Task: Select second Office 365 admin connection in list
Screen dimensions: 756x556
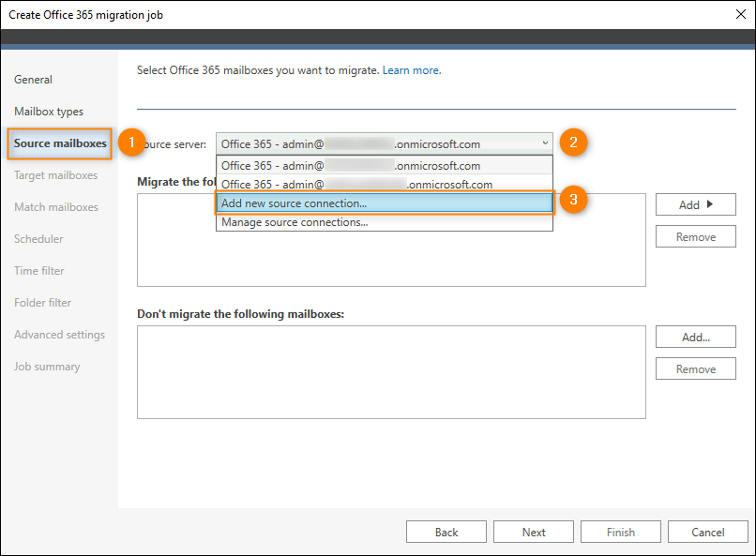Action: click(x=385, y=185)
